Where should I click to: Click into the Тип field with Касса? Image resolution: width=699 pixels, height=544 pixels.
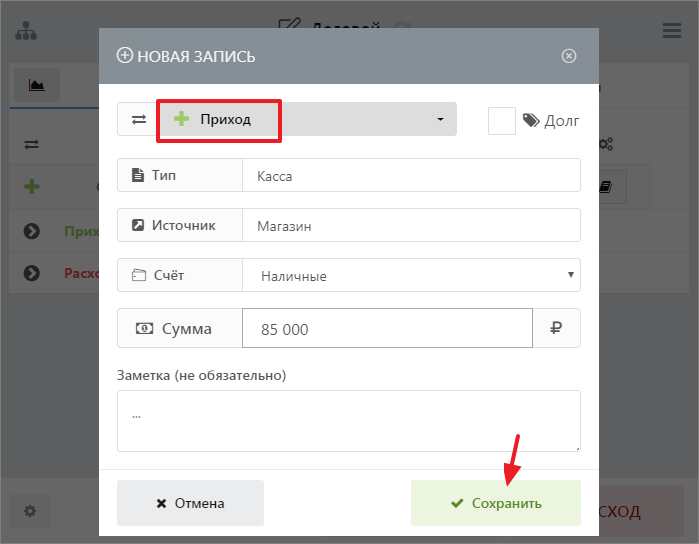pos(410,175)
